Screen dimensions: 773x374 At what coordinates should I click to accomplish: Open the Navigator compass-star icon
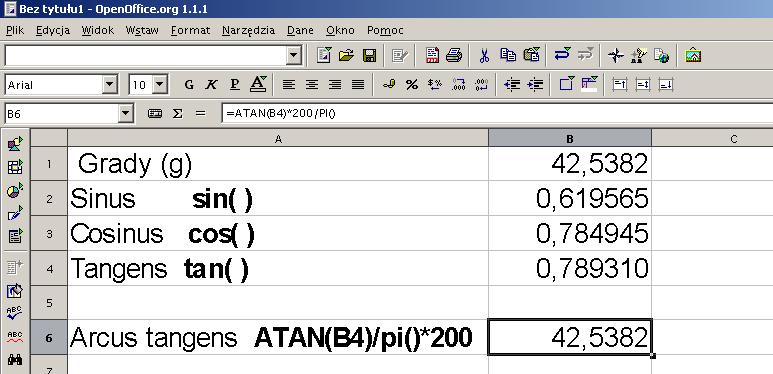(615, 55)
